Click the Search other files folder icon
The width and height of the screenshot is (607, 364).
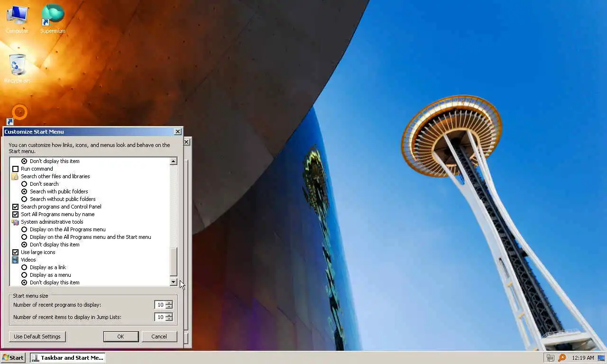[x=15, y=176]
